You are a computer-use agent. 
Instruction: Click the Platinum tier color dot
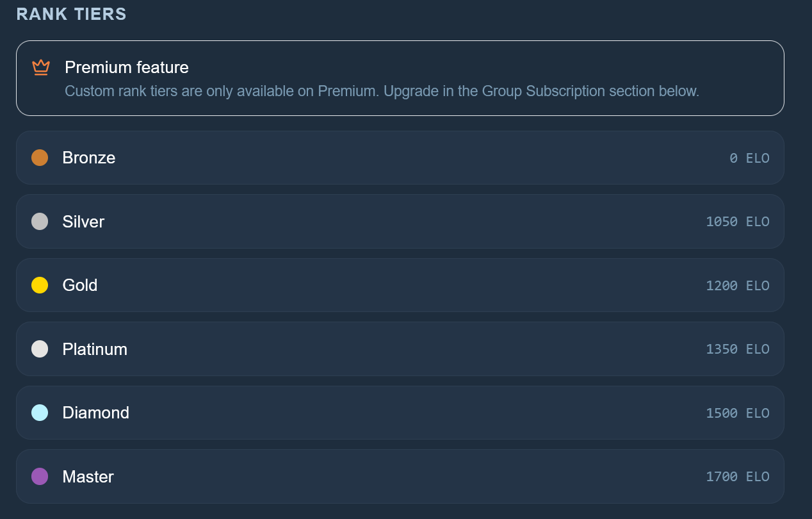click(x=40, y=349)
